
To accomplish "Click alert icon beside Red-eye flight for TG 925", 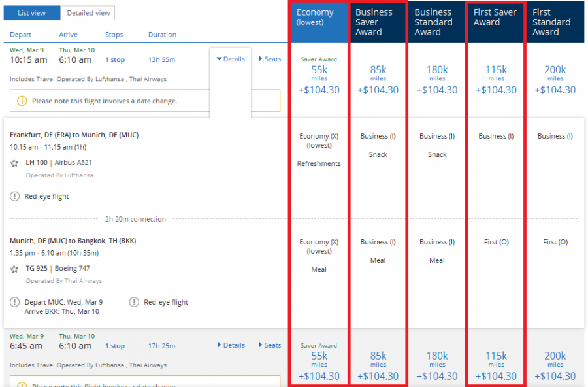I will (x=134, y=302).
